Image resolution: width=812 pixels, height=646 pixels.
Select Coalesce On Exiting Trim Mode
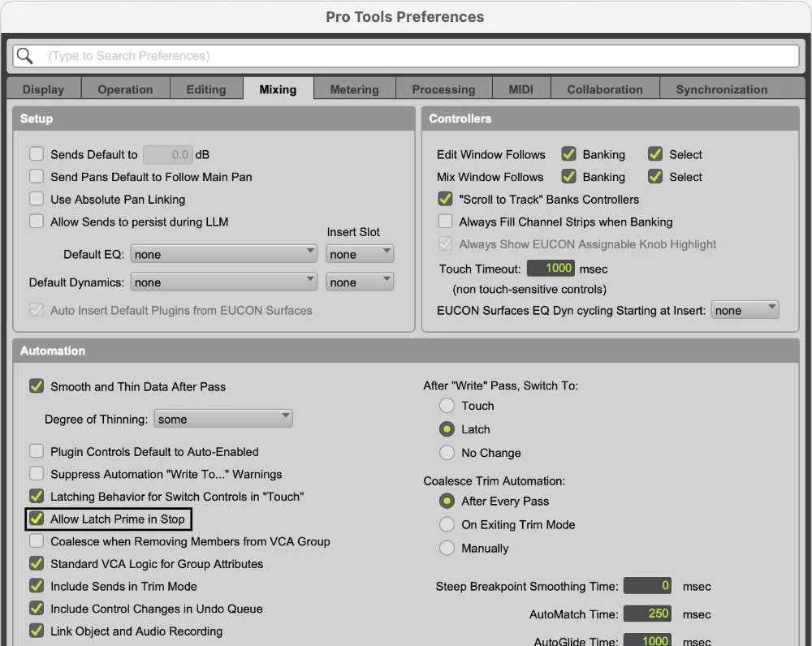coord(447,524)
